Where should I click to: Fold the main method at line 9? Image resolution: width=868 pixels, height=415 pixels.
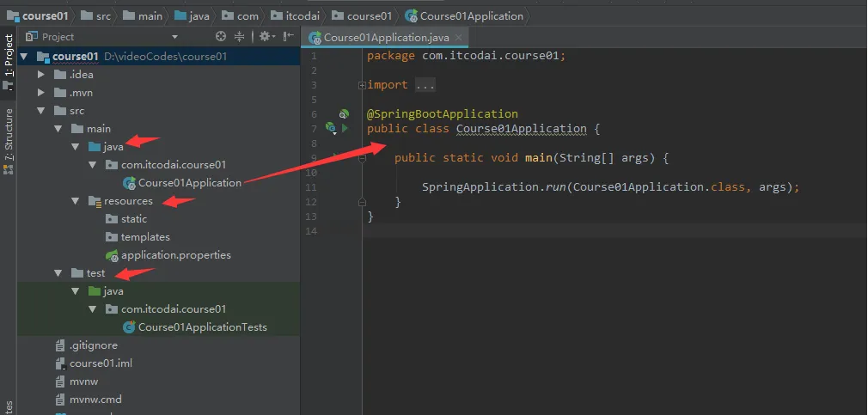point(362,158)
